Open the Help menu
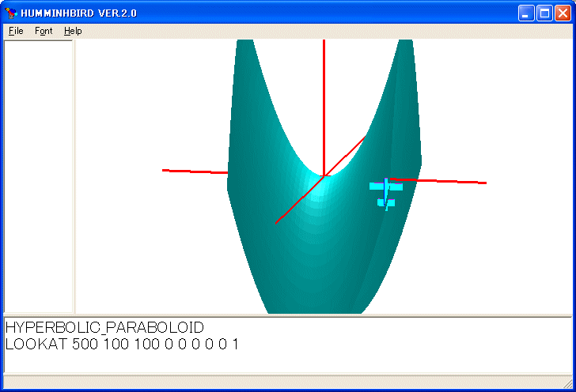 point(73,31)
